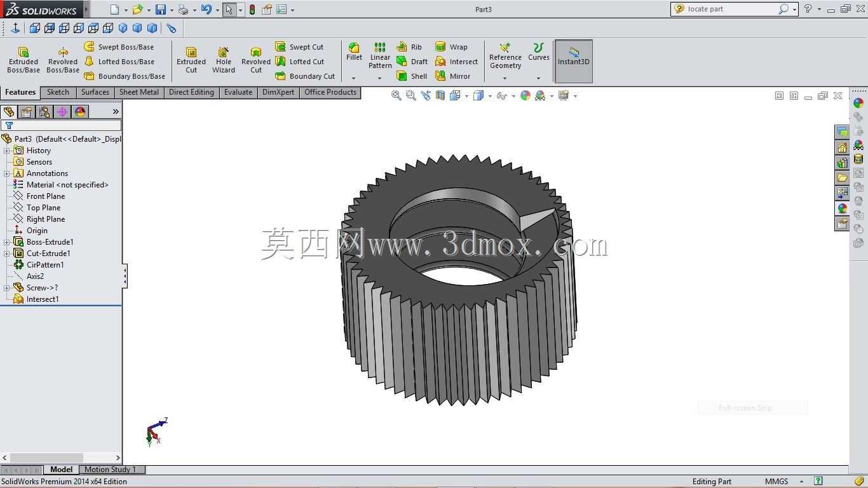Open the Evaluate tab
Viewport: 868px width, 488px height.
tap(238, 93)
